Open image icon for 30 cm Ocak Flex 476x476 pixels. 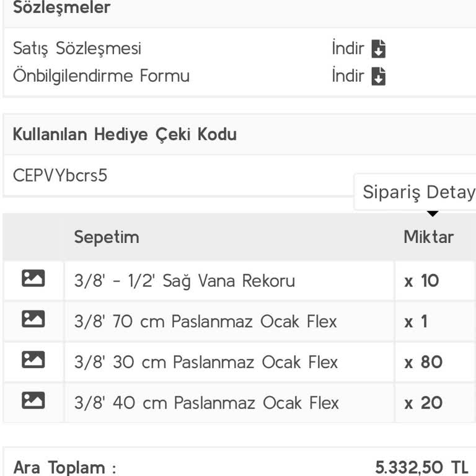point(33,360)
